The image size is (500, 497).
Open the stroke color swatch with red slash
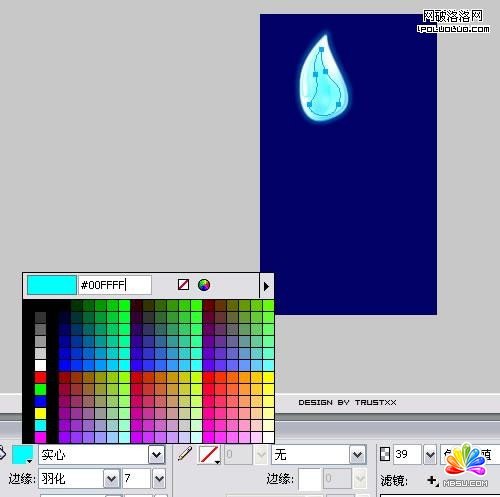[x=209, y=455]
